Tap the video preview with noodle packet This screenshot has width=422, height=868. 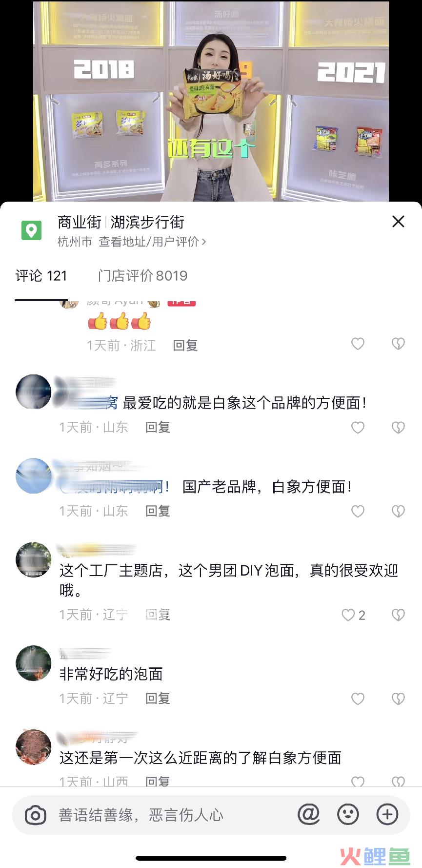[211, 101]
